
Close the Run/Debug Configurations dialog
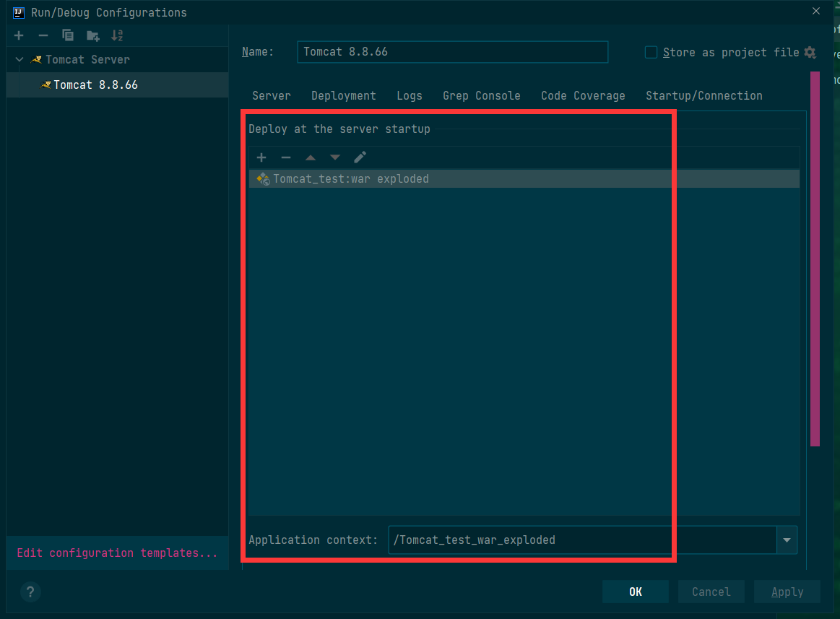(816, 12)
